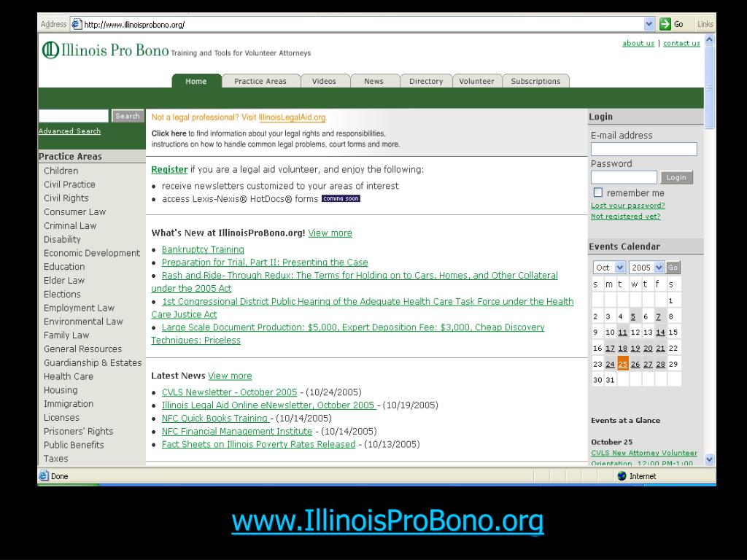The width and height of the screenshot is (747, 560).
Task: Click the Login button
Action: click(x=676, y=177)
